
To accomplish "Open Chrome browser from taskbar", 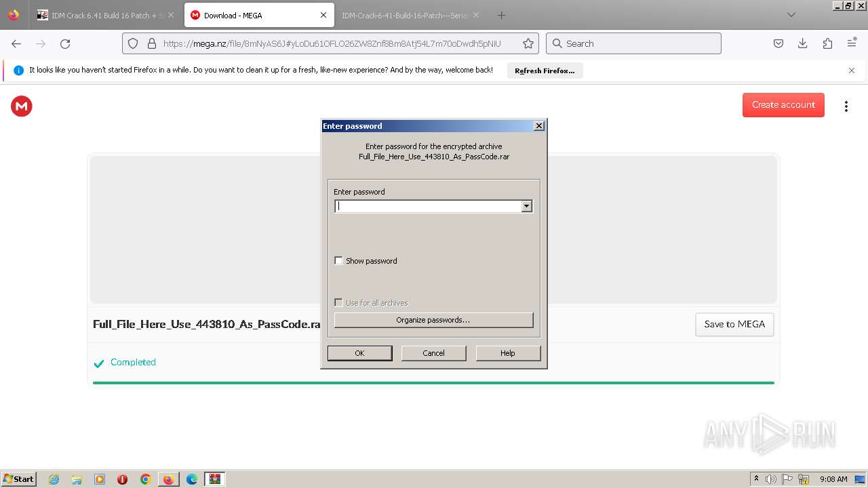I will (x=145, y=479).
